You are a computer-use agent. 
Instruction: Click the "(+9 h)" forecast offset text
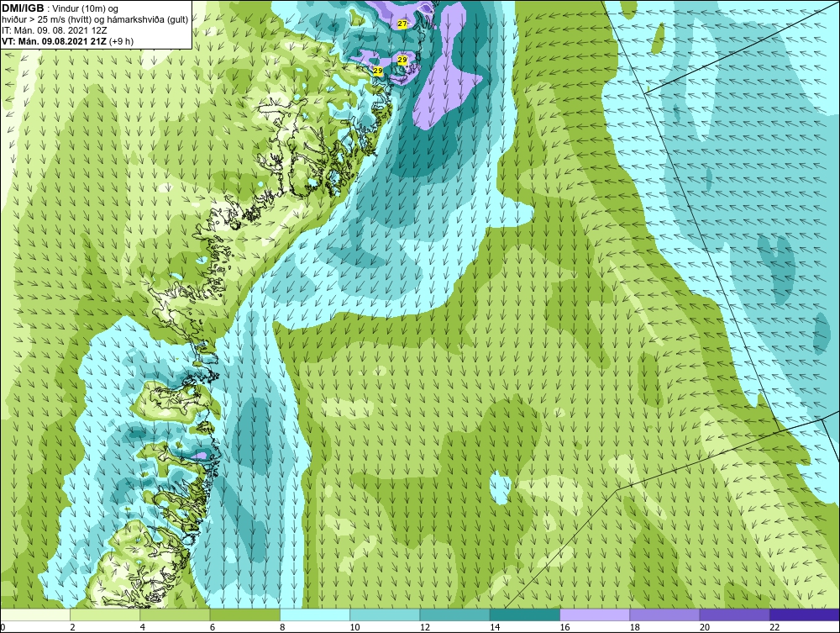point(121,41)
